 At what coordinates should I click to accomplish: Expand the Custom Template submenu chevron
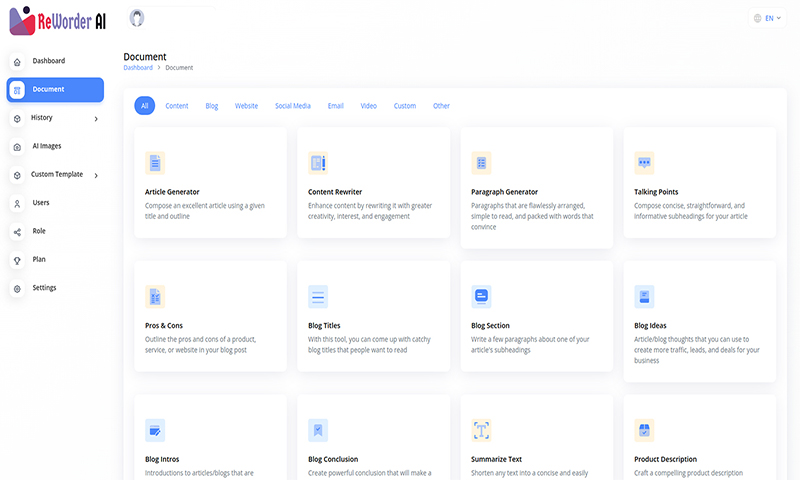click(x=96, y=175)
